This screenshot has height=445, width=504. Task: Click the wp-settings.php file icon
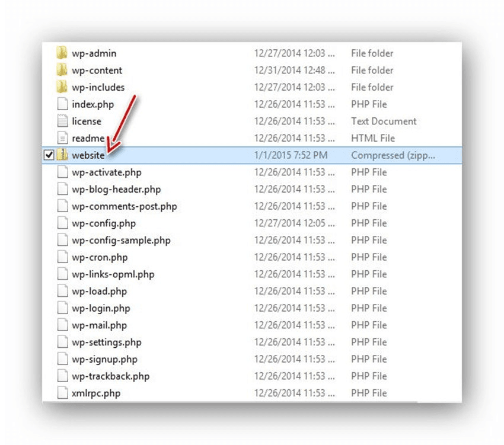tap(62, 342)
